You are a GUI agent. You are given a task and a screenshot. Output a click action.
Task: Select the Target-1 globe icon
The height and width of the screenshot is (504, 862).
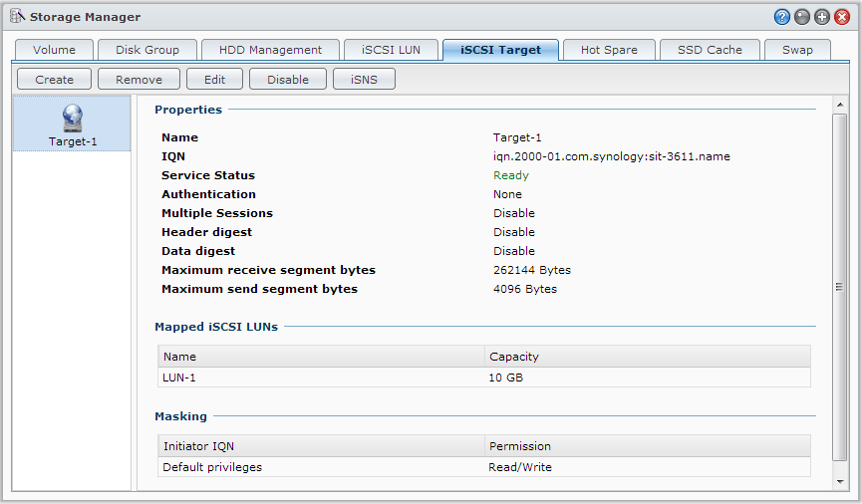tap(72, 119)
